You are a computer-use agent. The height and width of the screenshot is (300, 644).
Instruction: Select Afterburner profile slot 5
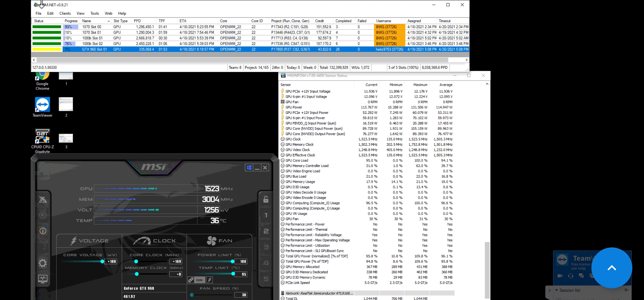coord(266,279)
